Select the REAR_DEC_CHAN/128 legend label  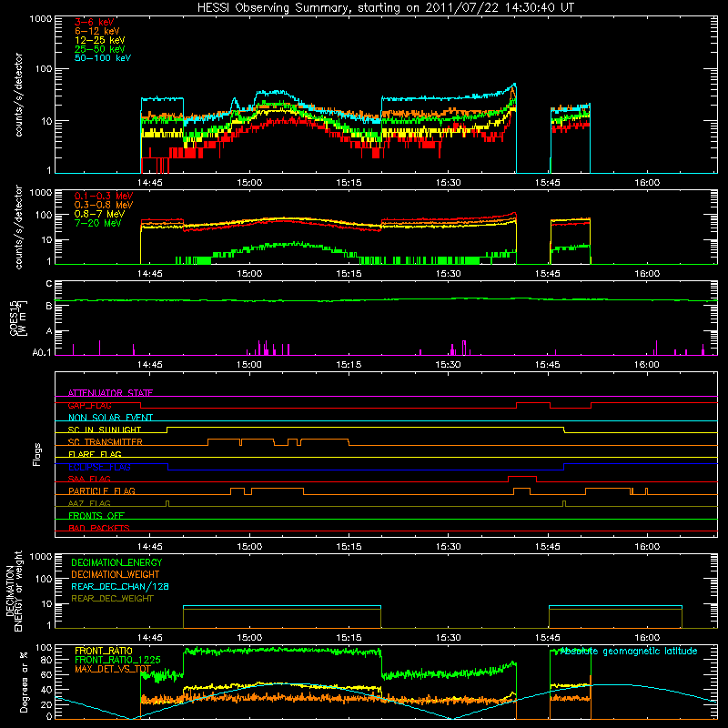pos(120,587)
